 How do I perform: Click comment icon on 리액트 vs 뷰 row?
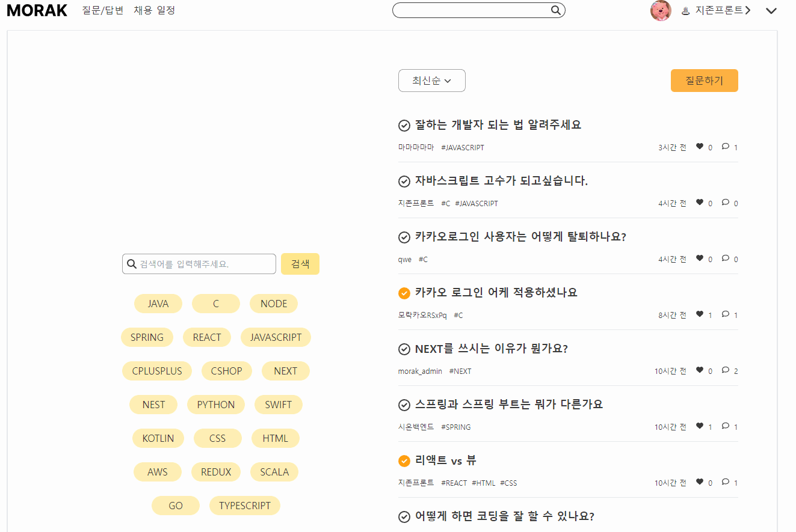[x=726, y=482]
